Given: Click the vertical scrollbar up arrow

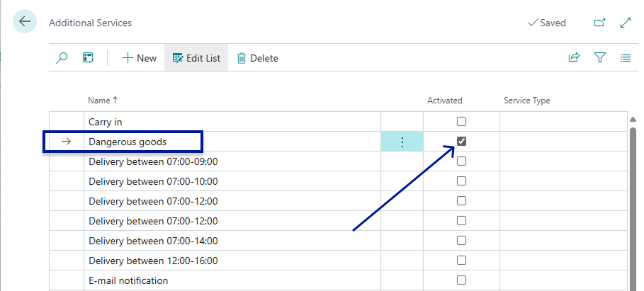Looking at the screenshot, I should click(x=633, y=120).
